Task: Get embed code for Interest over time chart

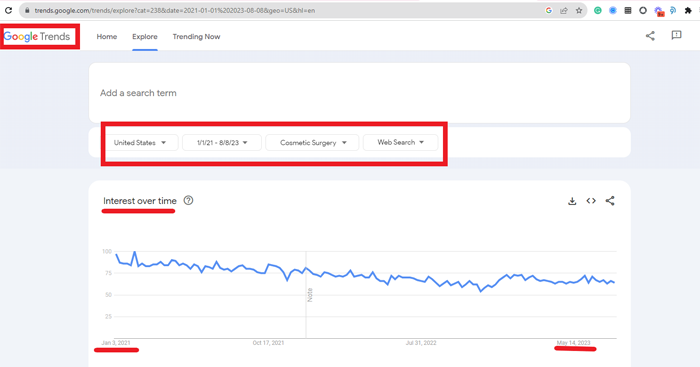Action: tap(591, 201)
